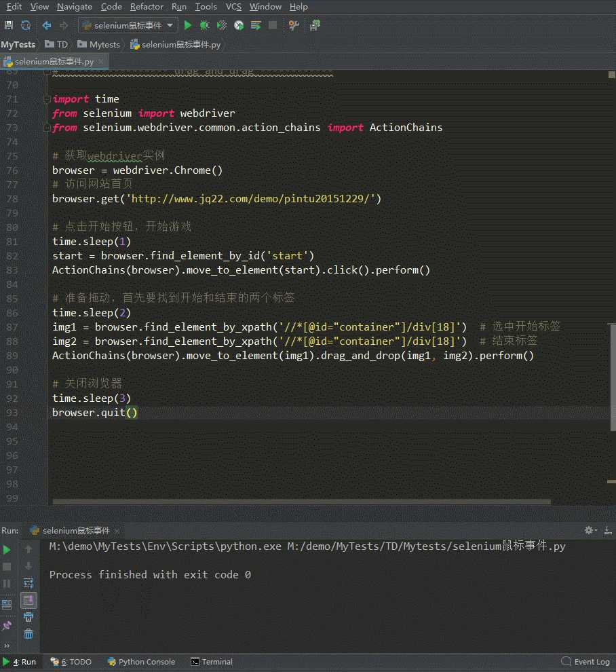
Task: Rerun with green arrow in Run panel
Action: pos(7,550)
